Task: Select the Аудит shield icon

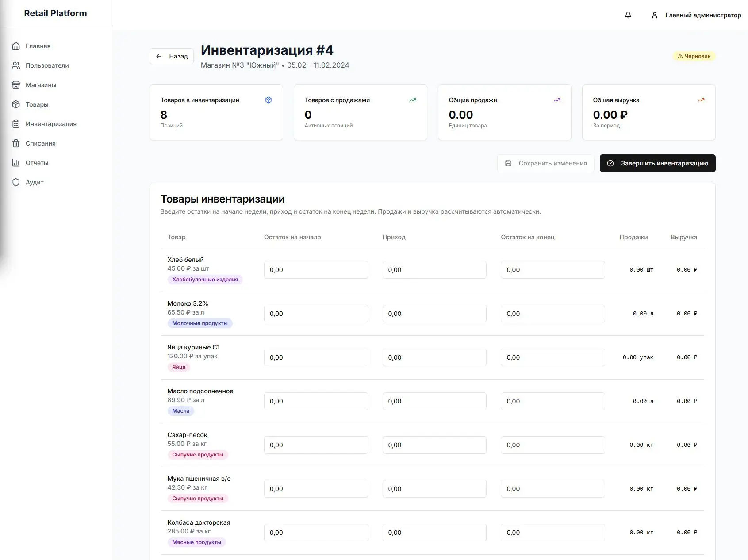Action: pyautogui.click(x=16, y=182)
